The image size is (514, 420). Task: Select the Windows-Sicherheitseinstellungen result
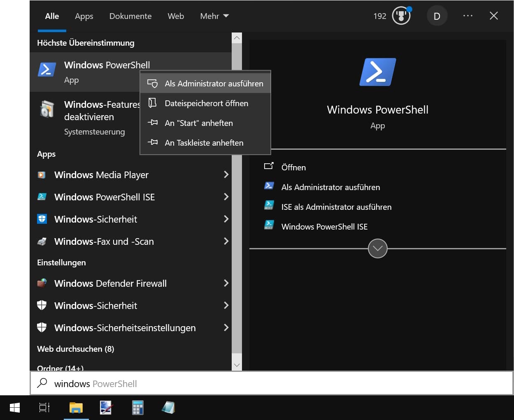(131, 328)
